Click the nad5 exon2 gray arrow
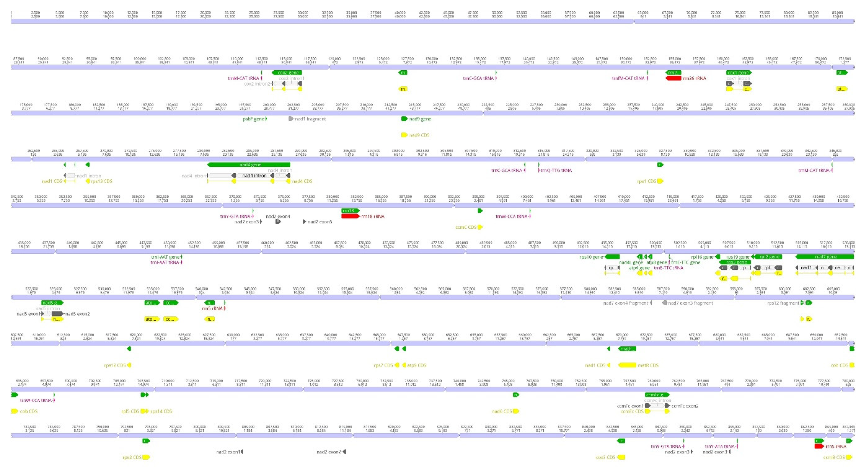 (57, 314)
